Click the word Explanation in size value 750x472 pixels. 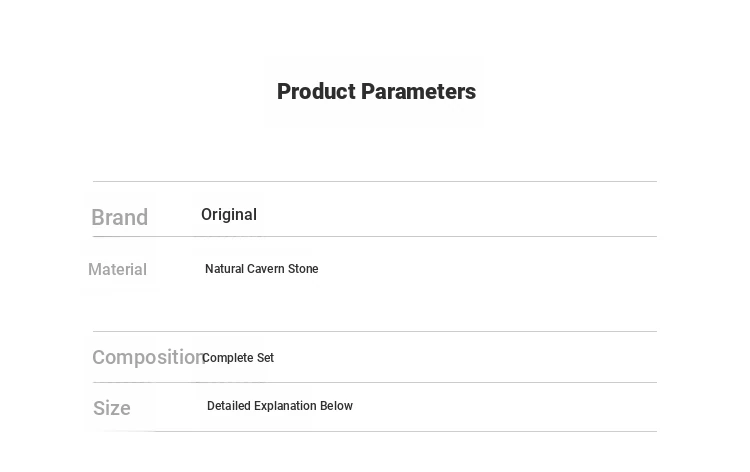coord(285,406)
